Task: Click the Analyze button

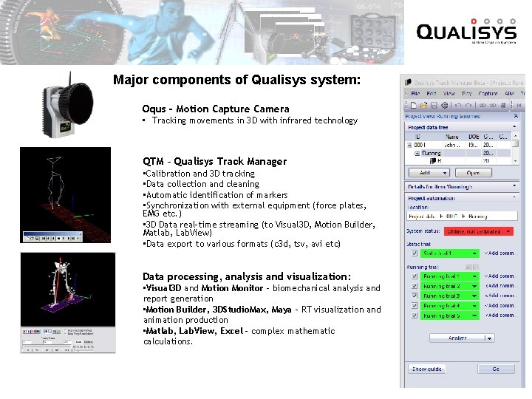Action: click(x=457, y=338)
